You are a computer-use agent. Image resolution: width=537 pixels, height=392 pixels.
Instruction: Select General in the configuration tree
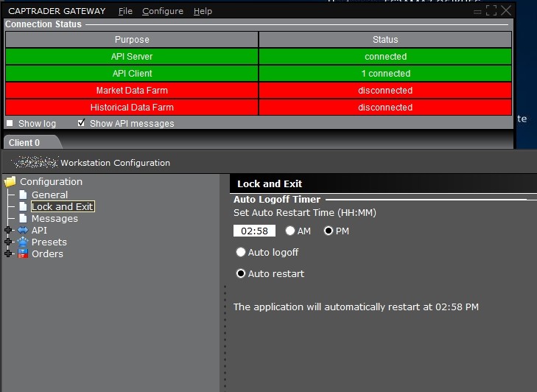pos(49,195)
